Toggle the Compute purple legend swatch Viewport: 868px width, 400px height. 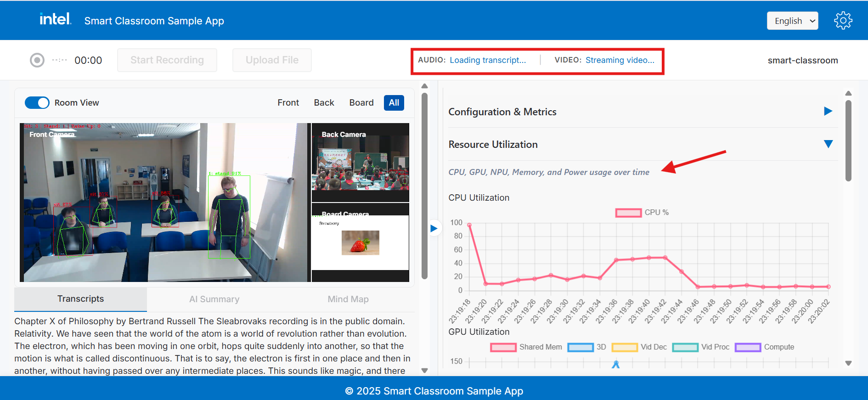pyautogui.click(x=748, y=347)
